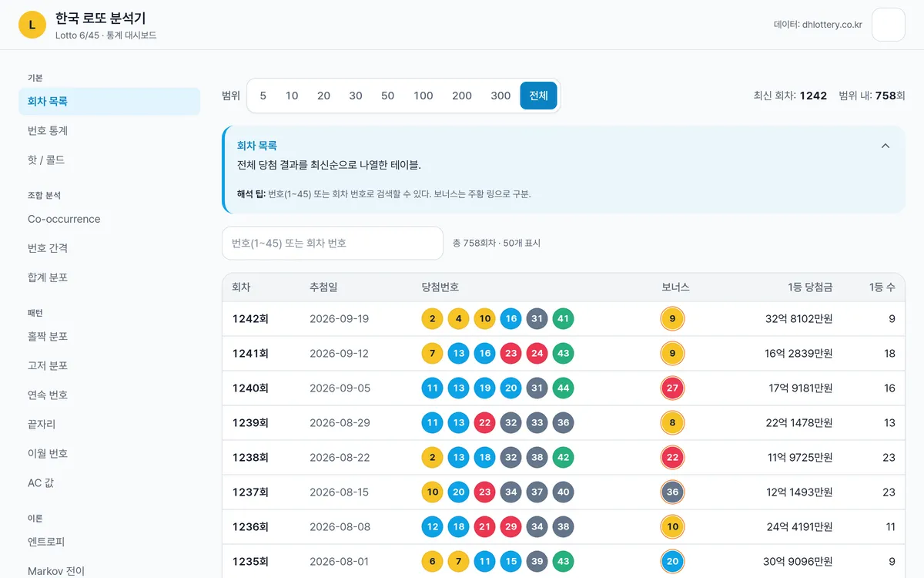924x578 pixels.
Task: Focus the number or round search field
Action: click(333, 243)
